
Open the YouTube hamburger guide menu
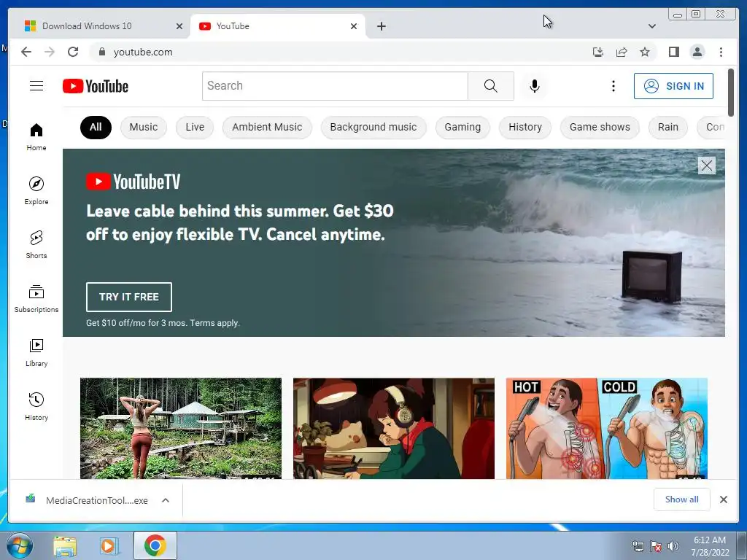tap(36, 86)
